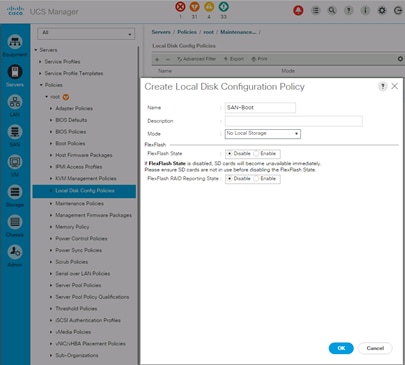Open the Servers section icon
Viewport: 405px width, 365px height.
(x=15, y=72)
